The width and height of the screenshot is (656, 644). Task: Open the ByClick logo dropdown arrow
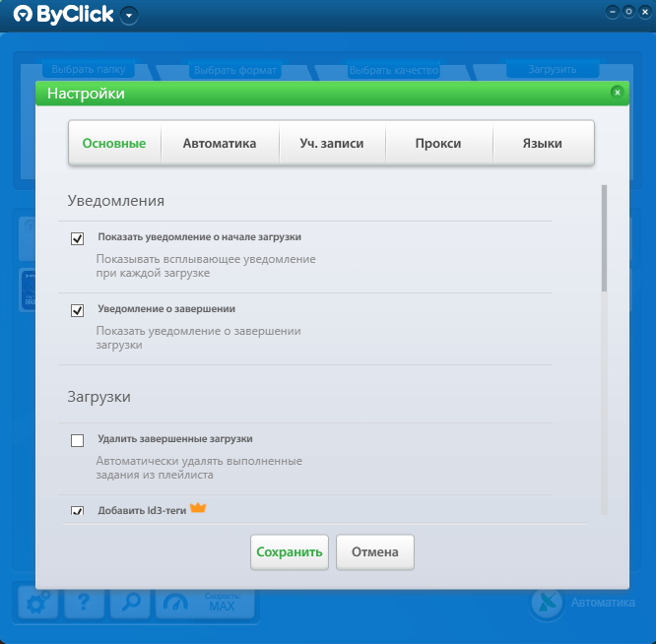(x=129, y=16)
